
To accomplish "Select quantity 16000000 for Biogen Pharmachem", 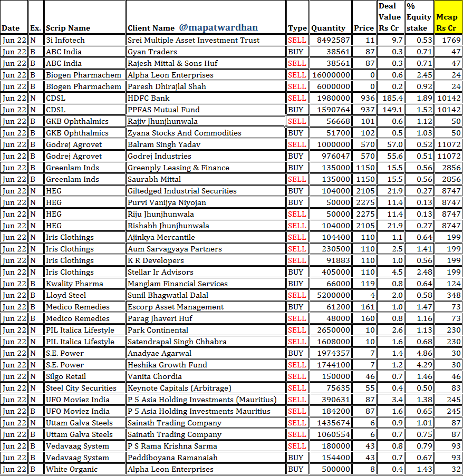I will [x=330, y=75].
